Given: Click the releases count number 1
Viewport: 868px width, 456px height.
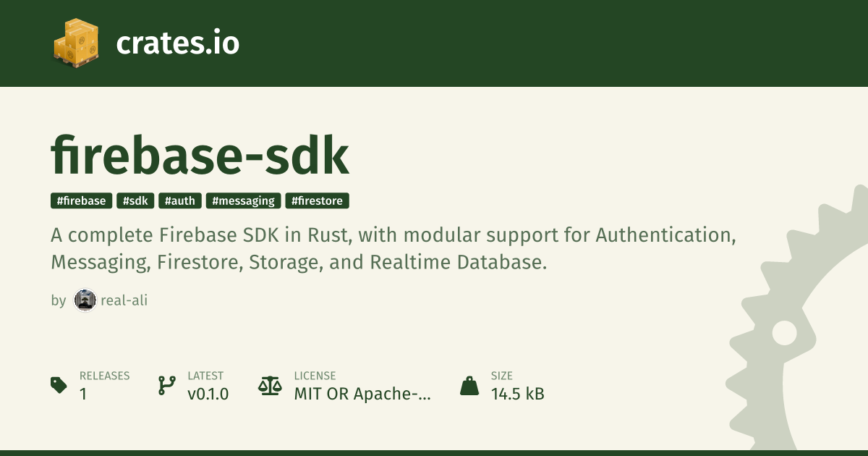Looking at the screenshot, I should coord(83,394).
